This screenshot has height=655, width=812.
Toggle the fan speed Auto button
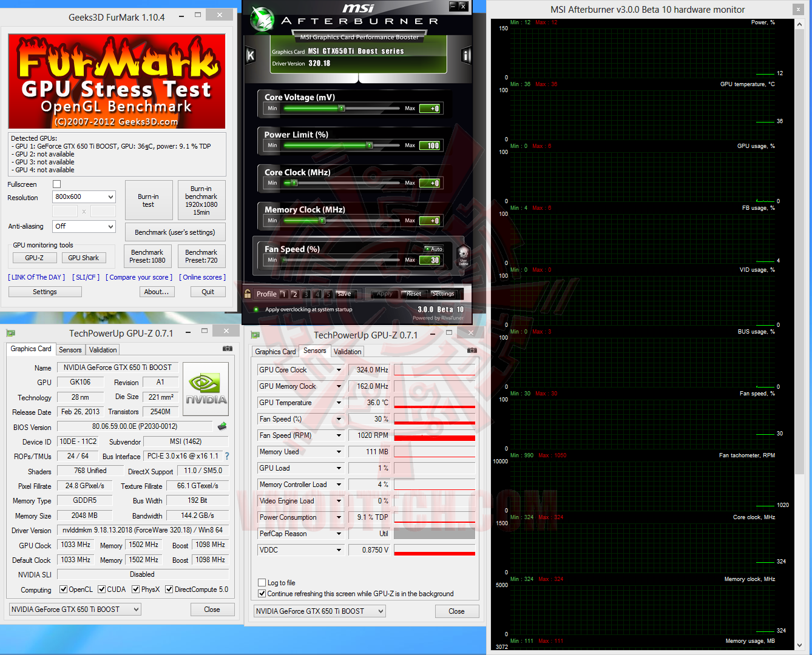click(x=434, y=249)
